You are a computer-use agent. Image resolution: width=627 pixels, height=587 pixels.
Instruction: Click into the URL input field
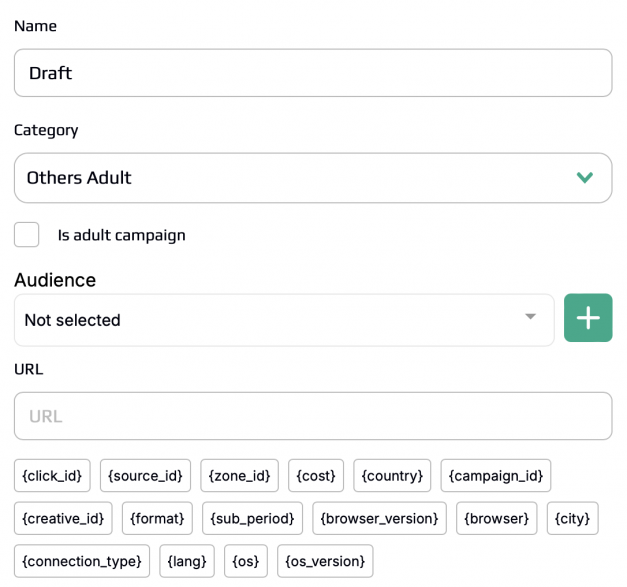coord(313,416)
